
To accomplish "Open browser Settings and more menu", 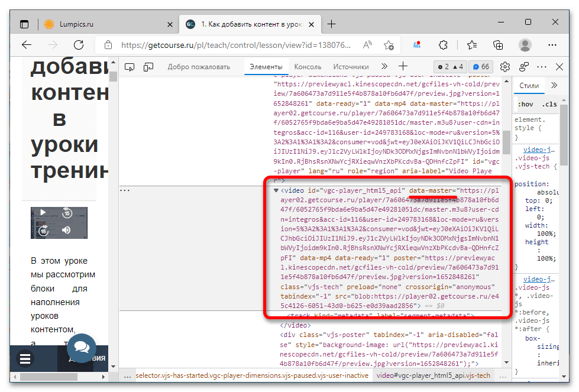I will pyautogui.click(x=552, y=45).
